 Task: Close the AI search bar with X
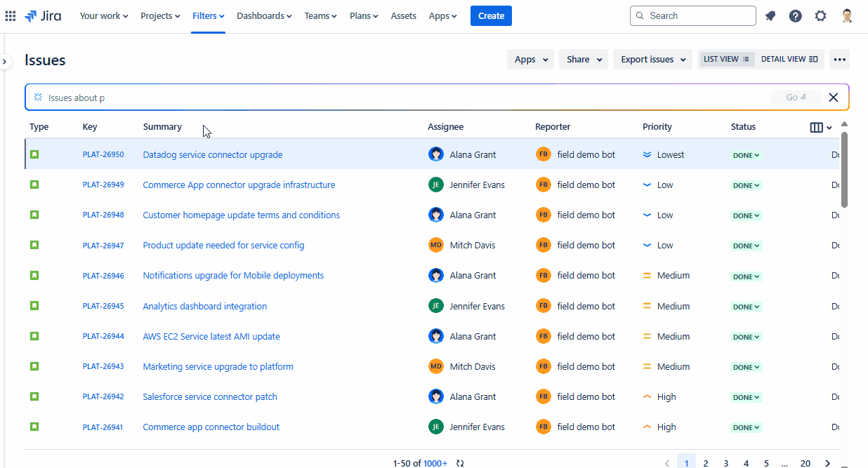[x=834, y=98]
